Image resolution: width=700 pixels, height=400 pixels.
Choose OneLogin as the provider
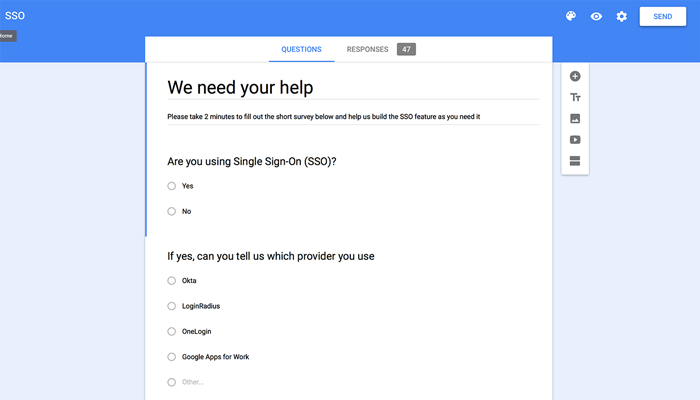(x=172, y=331)
